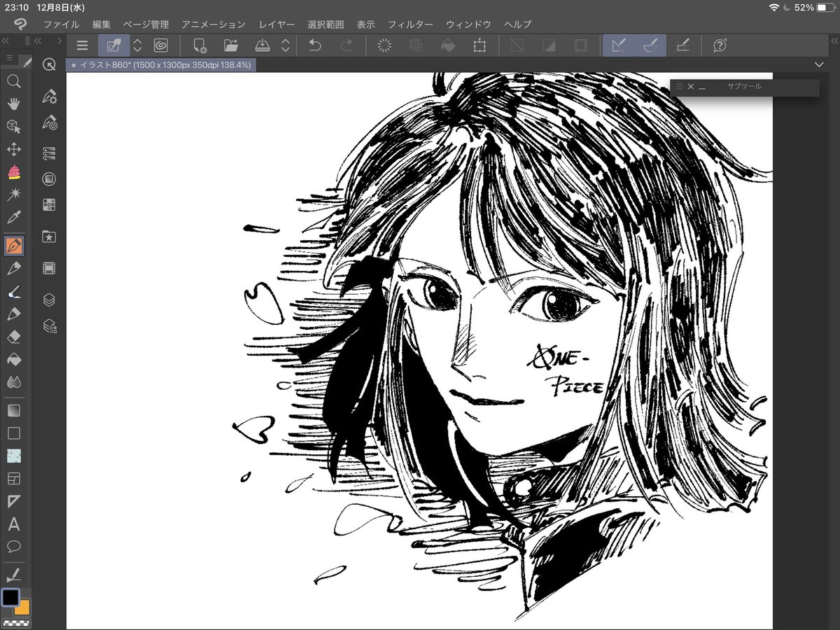Open the Material star-folder panel
The image size is (840, 630).
(49, 237)
